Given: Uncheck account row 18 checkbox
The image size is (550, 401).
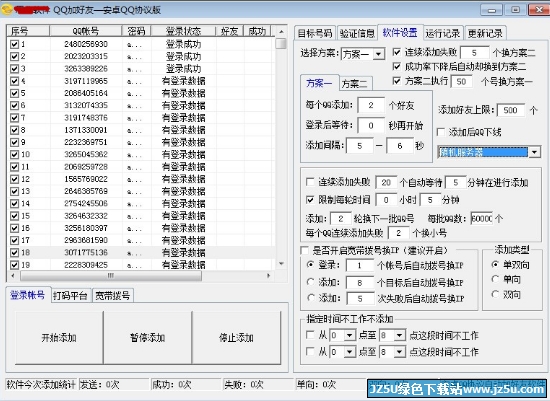Looking at the screenshot, I should click(x=14, y=253).
